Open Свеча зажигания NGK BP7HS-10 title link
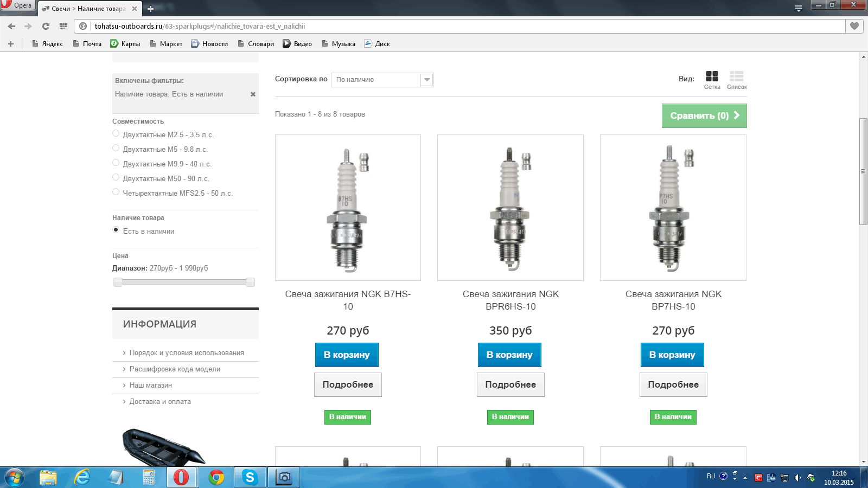868x488 pixels. [x=673, y=300]
